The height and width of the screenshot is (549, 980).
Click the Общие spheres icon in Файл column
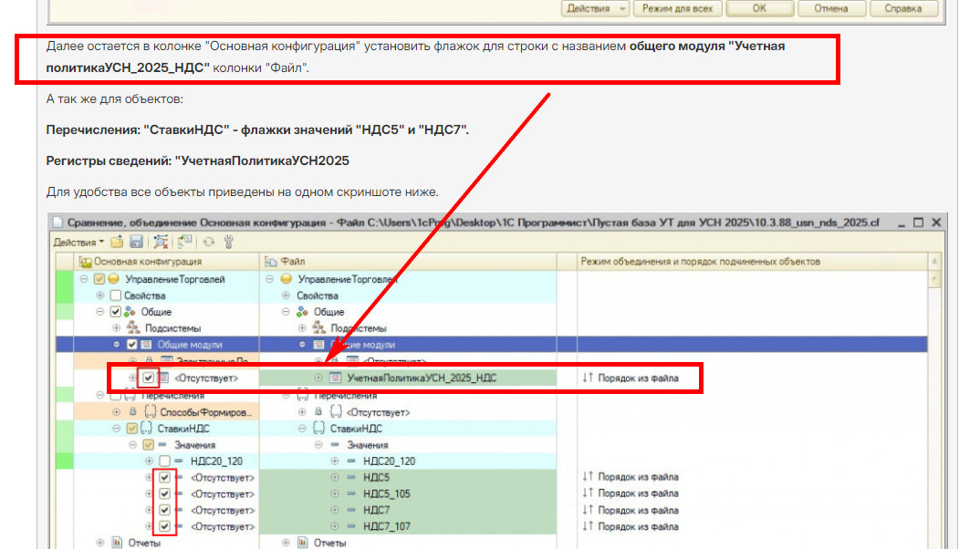tap(303, 312)
